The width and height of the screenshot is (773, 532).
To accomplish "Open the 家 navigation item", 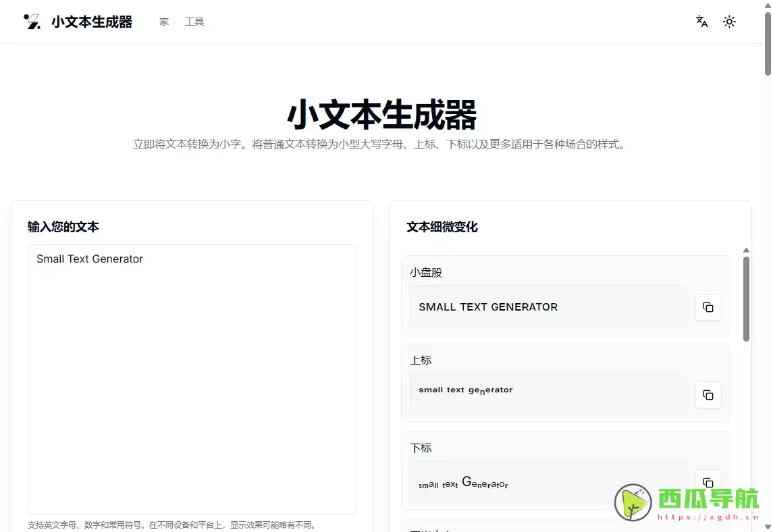I will (163, 21).
